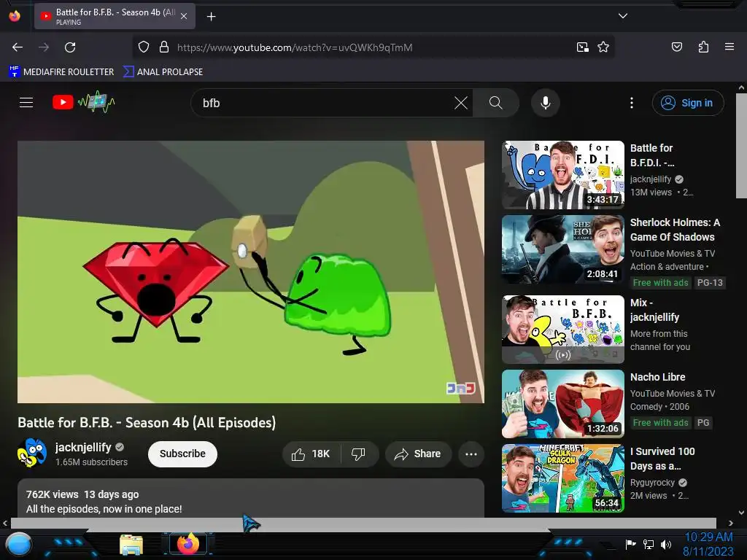Close the Battle for B.F.B. tab
This screenshot has width=747, height=560.
(x=184, y=16)
